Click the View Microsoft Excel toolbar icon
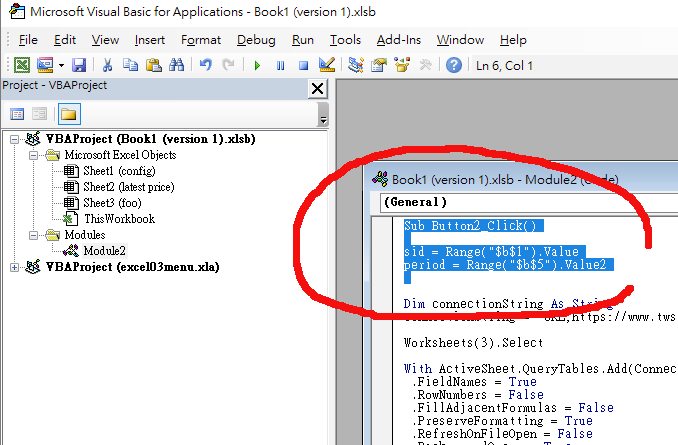678x445 pixels. coord(19,65)
